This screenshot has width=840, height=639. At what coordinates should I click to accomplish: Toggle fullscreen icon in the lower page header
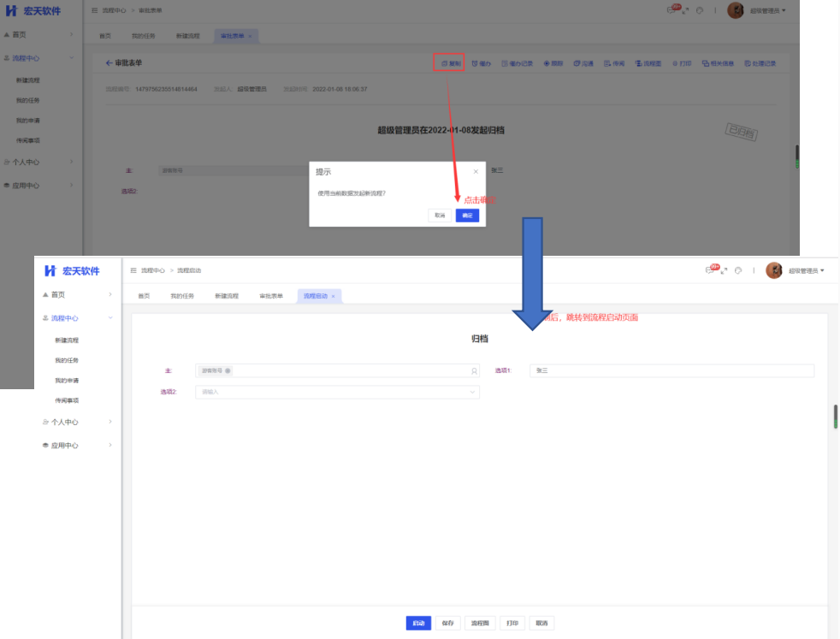[724, 270]
